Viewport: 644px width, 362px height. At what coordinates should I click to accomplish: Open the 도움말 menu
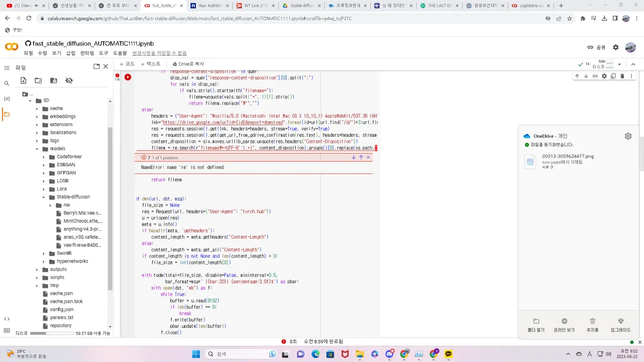point(120,53)
